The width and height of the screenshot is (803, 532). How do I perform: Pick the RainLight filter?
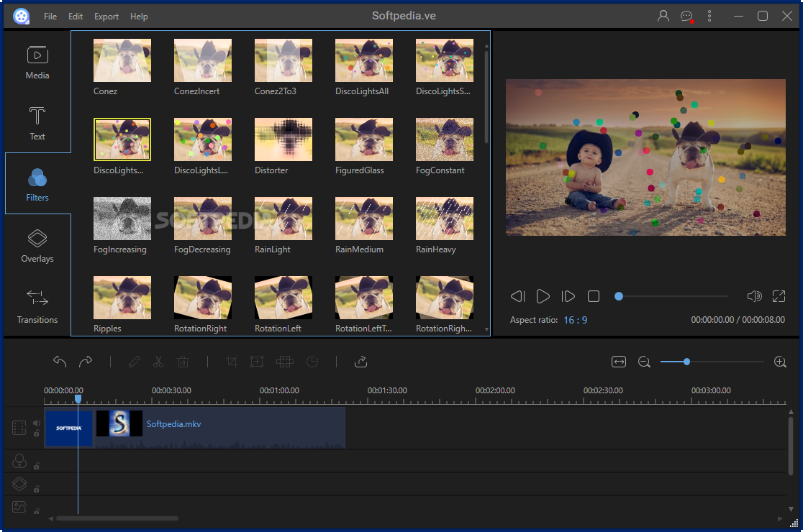283,219
